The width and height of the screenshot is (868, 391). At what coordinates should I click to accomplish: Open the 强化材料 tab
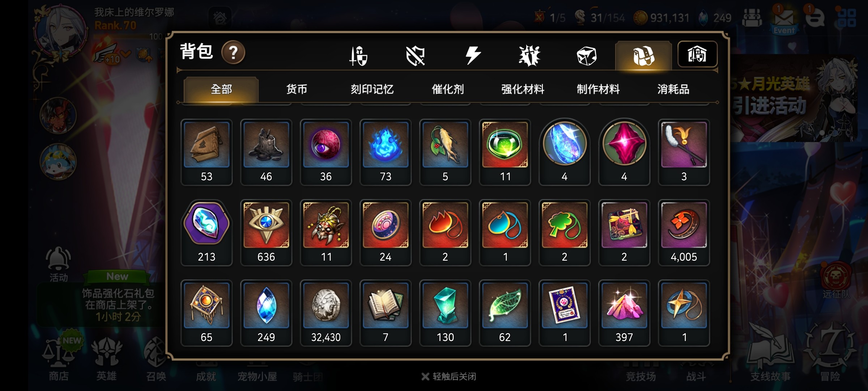tap(523, 89)
